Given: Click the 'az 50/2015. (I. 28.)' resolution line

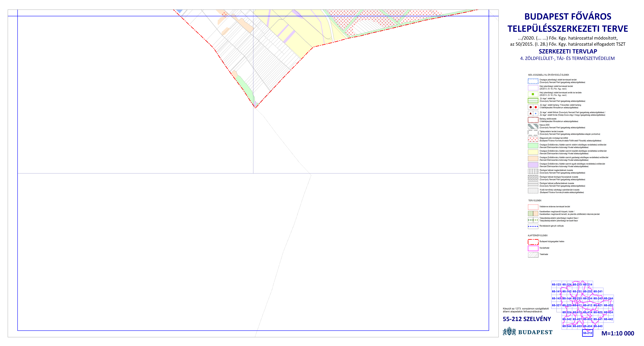Looking at the screenshot, I should click(568, 44).
